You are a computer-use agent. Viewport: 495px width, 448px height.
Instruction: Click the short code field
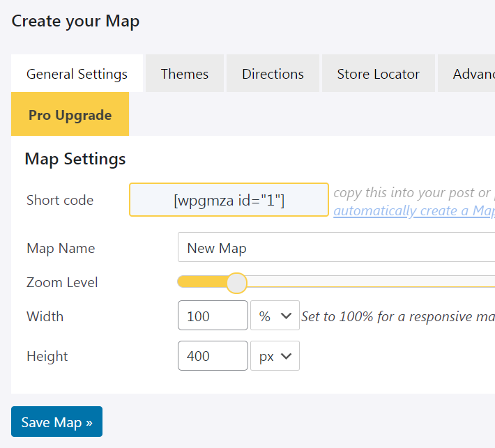tap(229, 200)
